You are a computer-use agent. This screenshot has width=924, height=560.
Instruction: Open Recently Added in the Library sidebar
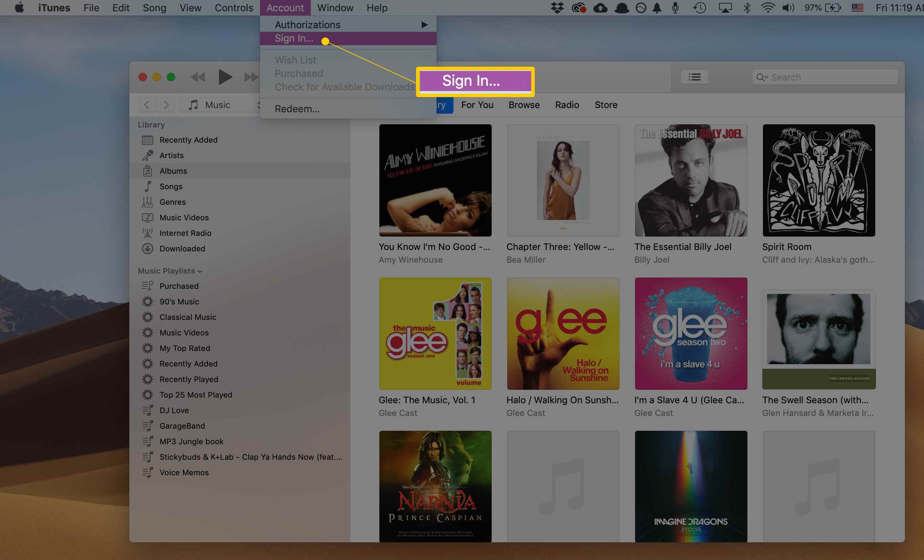click(240, 140)
